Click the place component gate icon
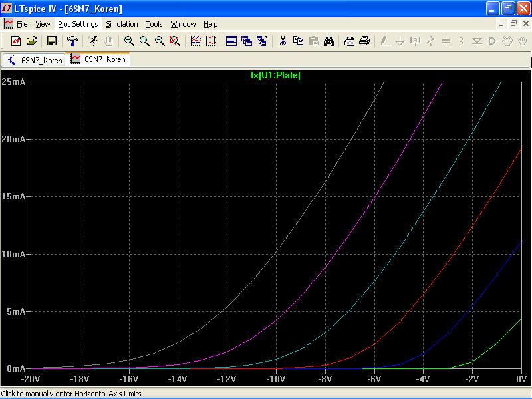 tap(491, 41)
